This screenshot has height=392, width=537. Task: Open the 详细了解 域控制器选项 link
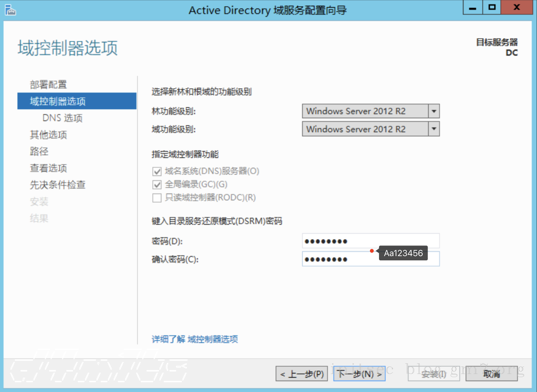pyautogui.click(x=195, y=339)
